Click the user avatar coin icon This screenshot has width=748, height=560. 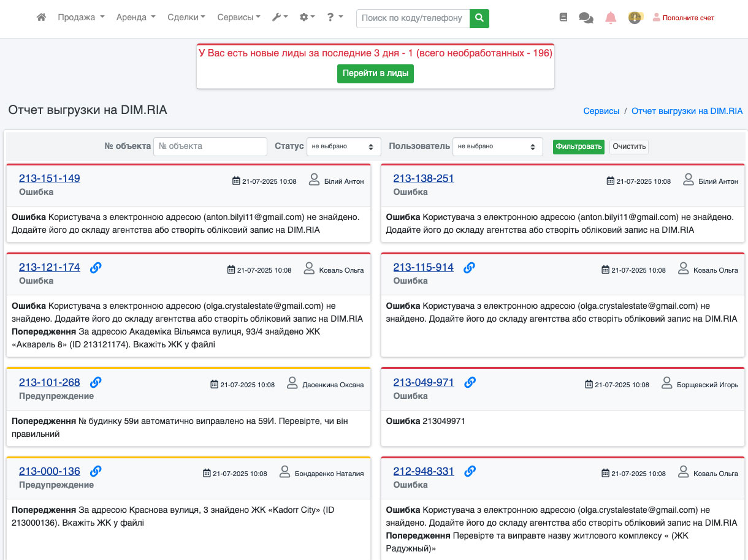coord(635,18)
